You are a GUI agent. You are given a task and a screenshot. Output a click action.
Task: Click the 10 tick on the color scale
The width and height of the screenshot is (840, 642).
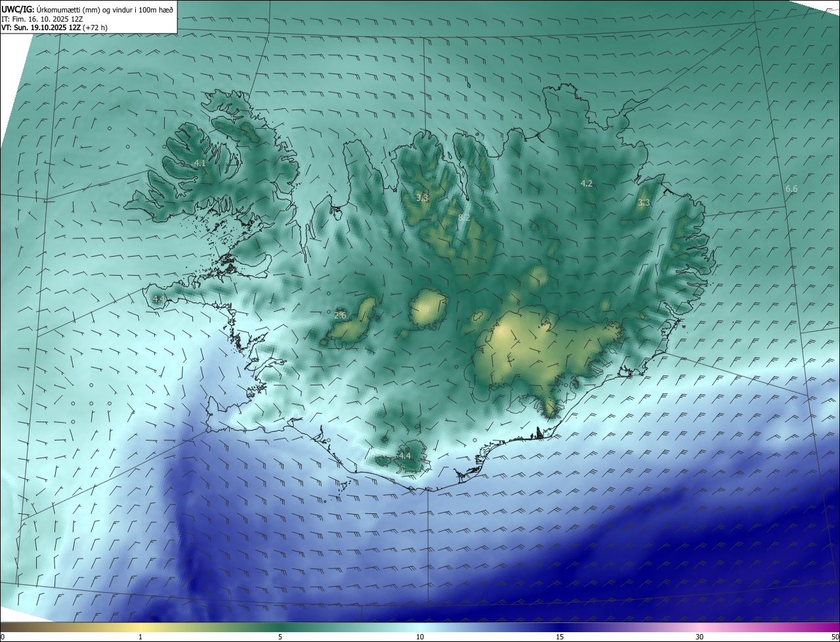coord(420,637)
